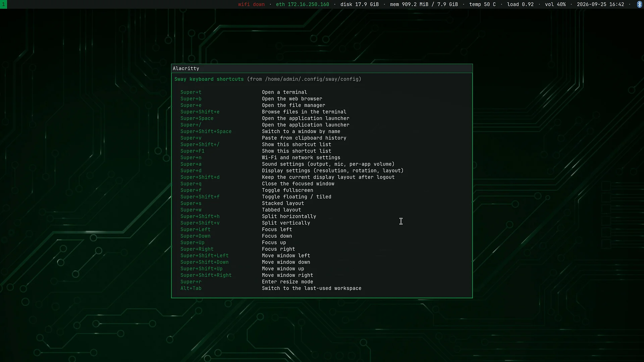The height and width of the screenshot is (362, 644).
Task: Click the 'Super+n' shortcut text
Action: coord(191,158)
